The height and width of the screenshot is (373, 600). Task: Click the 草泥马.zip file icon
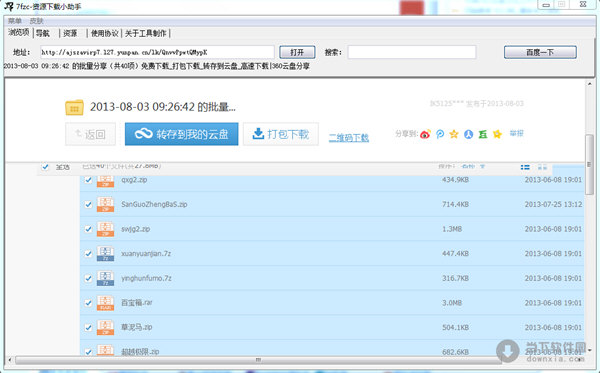pyautogui.click(x=105, y=327)
